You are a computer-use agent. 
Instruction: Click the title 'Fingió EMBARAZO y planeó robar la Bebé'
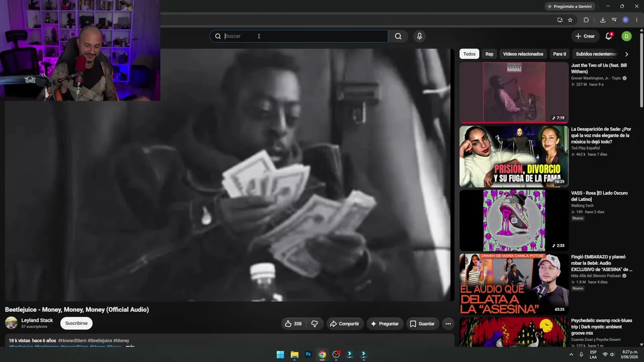[602, 263]
